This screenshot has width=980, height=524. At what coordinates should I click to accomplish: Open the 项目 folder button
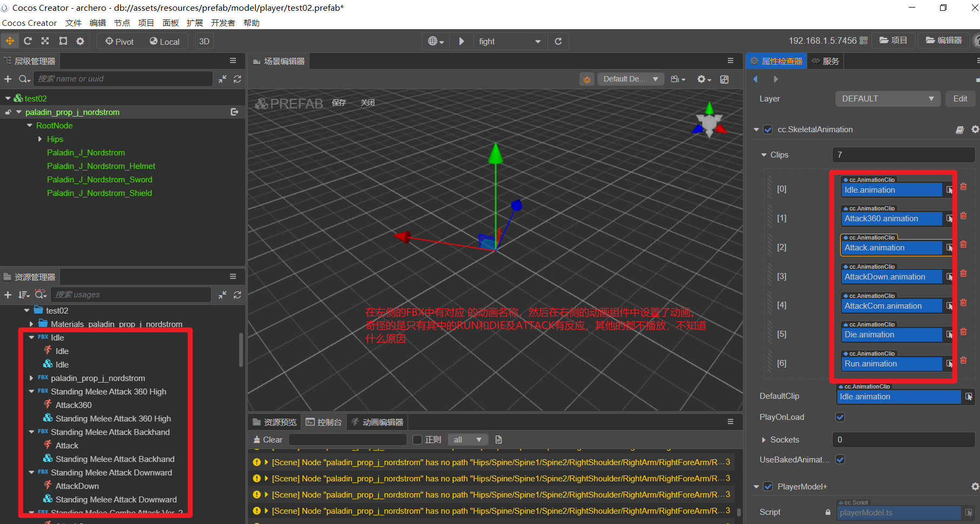click(x=894, y=40)
